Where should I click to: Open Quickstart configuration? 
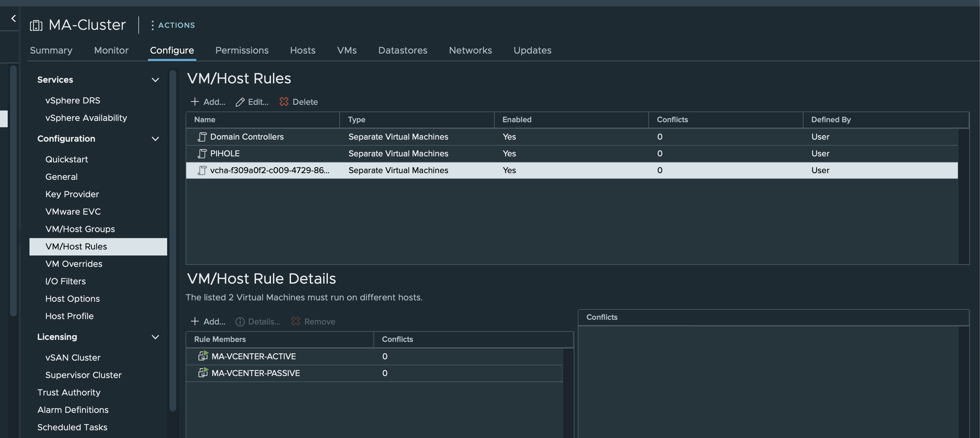[x=67, y=159]
